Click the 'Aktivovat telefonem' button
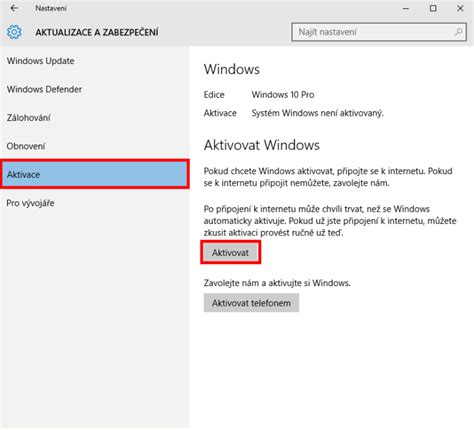Screen dimensions: 474x430 tap(251, 303)
